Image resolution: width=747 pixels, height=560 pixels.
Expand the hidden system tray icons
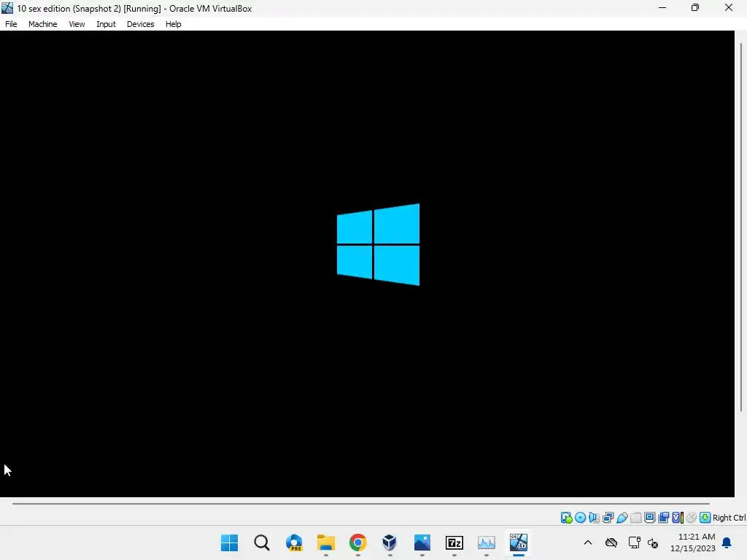(x=588, y=542)
